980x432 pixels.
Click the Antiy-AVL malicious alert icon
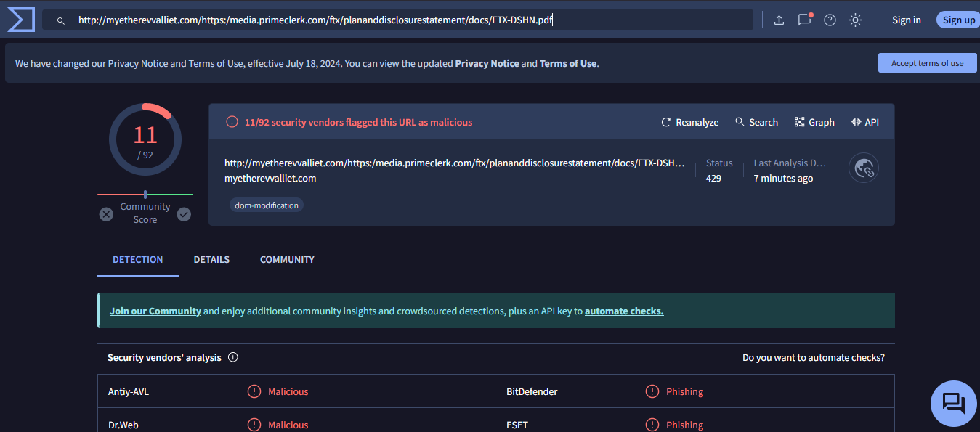tap(254, 391)
